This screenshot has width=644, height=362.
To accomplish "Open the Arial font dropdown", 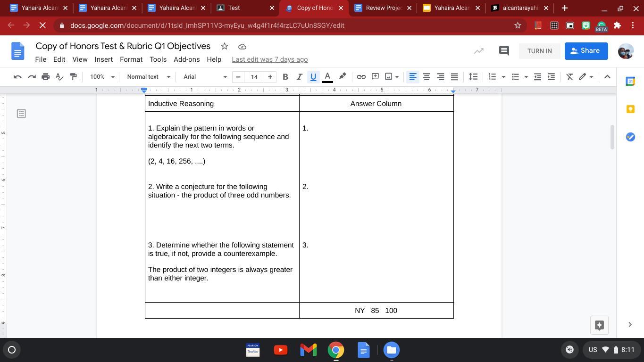I will click(x=205, y=77).
